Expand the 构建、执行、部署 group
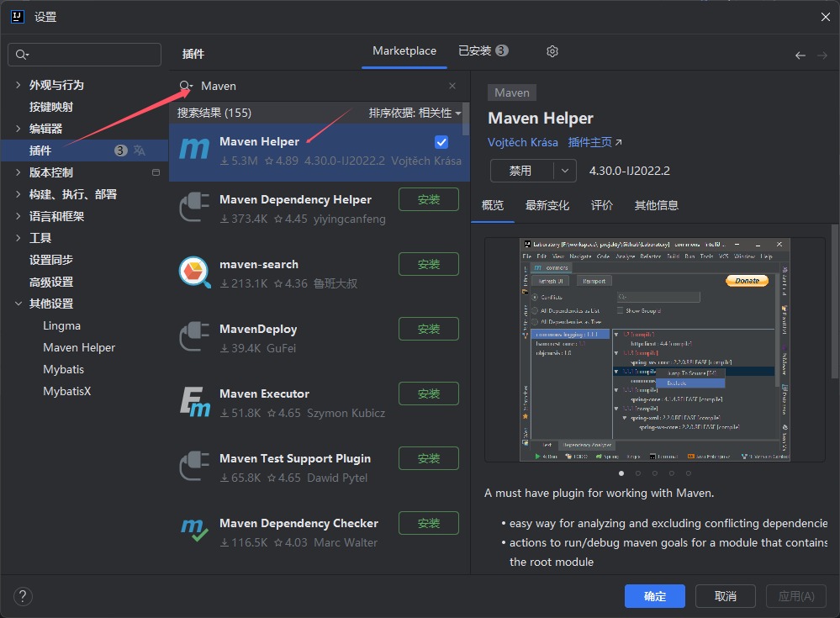 [x=18, y=194]
